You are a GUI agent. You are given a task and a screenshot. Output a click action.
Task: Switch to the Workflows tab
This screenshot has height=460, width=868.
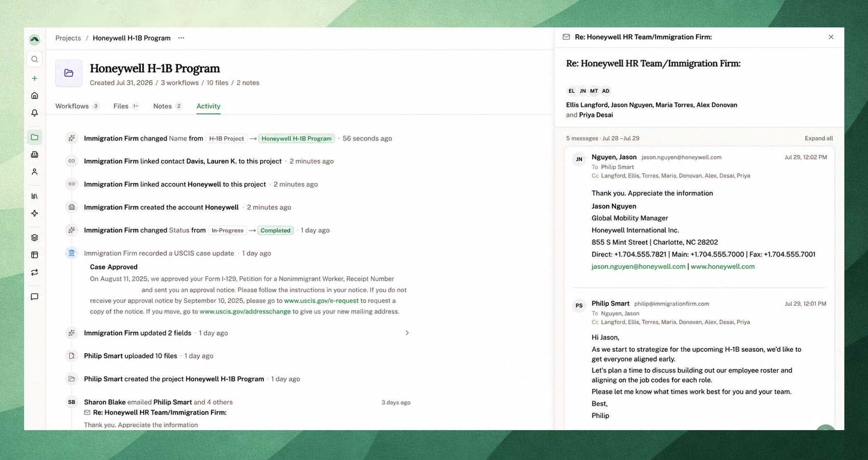click(x=77, y=106)
